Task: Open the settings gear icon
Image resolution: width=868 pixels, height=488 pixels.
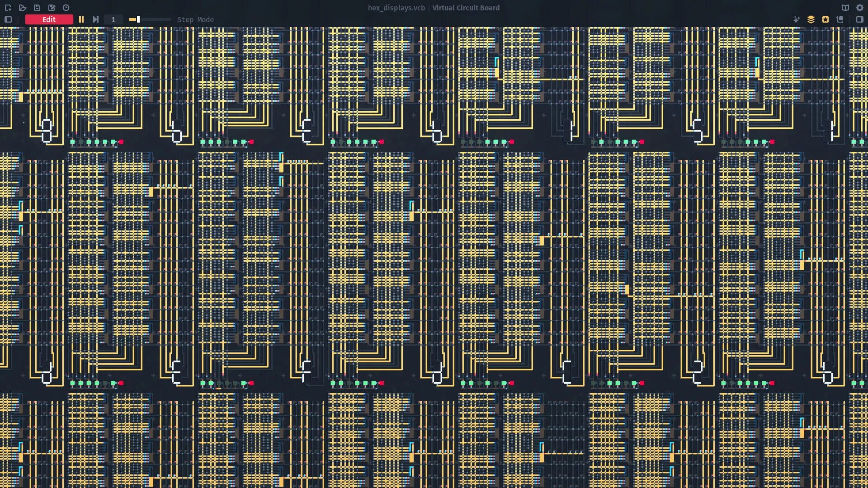Action: click(859, 8)
